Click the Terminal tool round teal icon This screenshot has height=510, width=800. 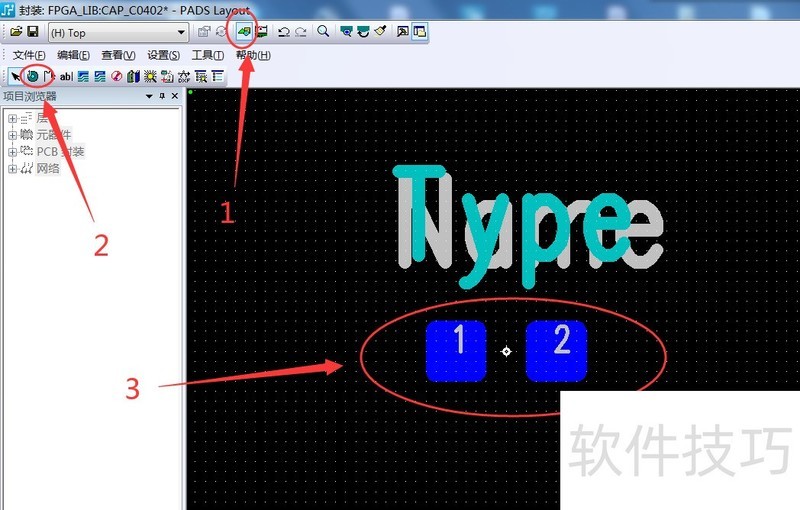[32, 76]
